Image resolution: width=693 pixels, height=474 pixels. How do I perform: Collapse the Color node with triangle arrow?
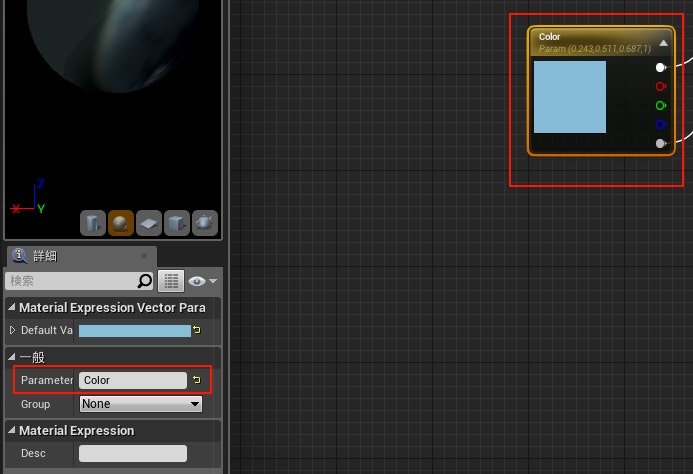pos(663,43)
